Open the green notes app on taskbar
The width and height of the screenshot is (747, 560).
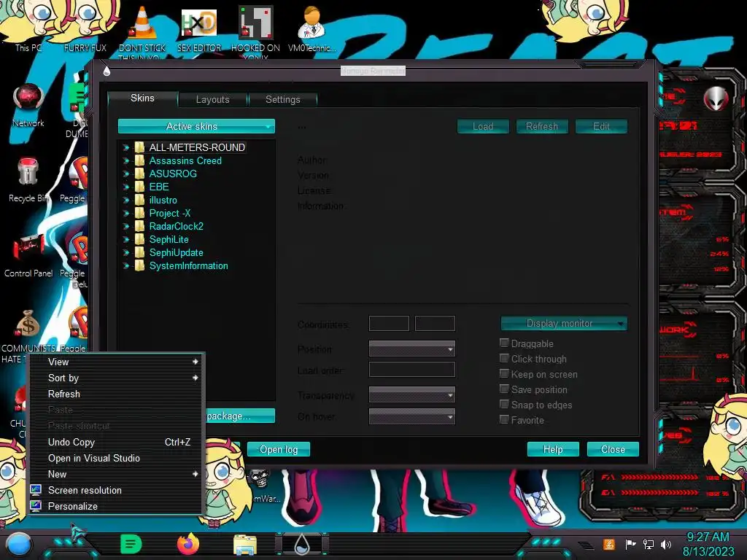click(x=131, y=544)
